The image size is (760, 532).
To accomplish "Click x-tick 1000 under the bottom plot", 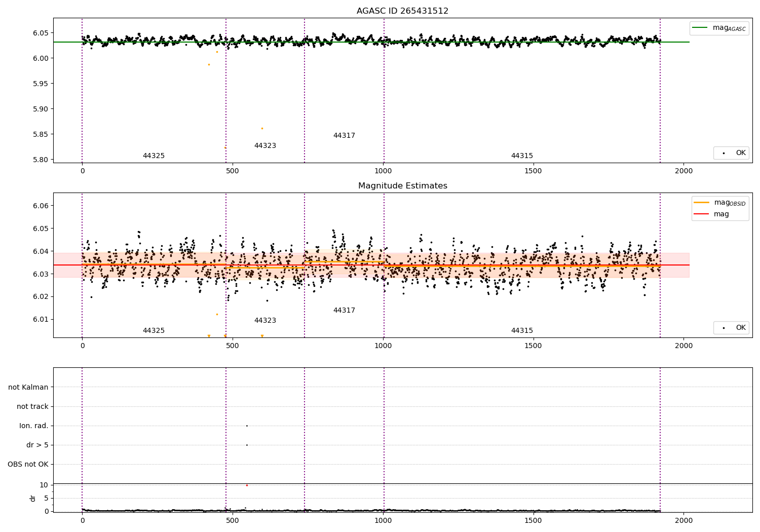I will pyautogui.click(x=383, y=521).
